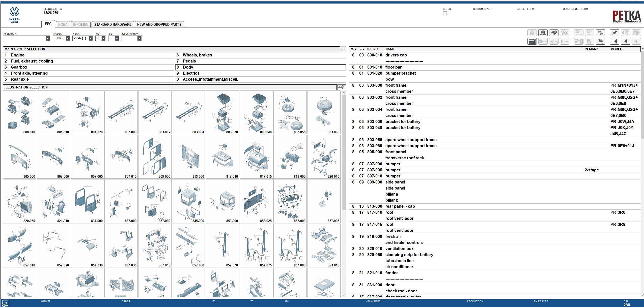
Task: Open the single shopping cart icon
Action: click(600, 41)
